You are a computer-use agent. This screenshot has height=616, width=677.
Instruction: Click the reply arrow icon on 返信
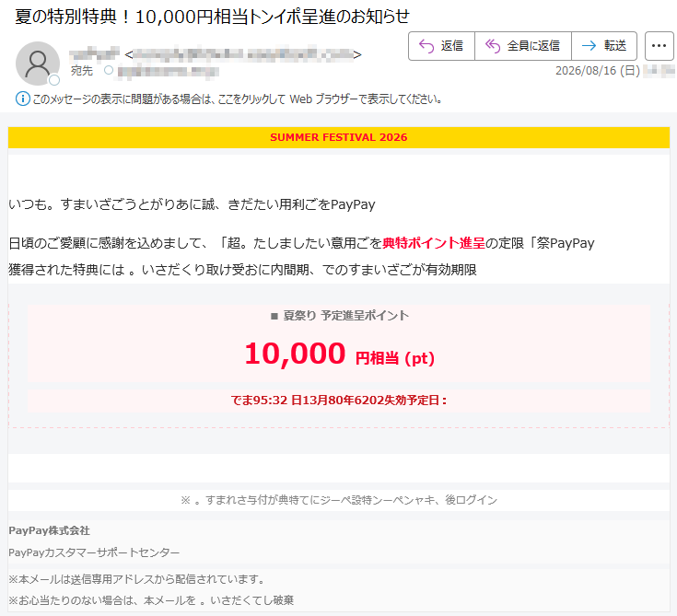[426, 46]
